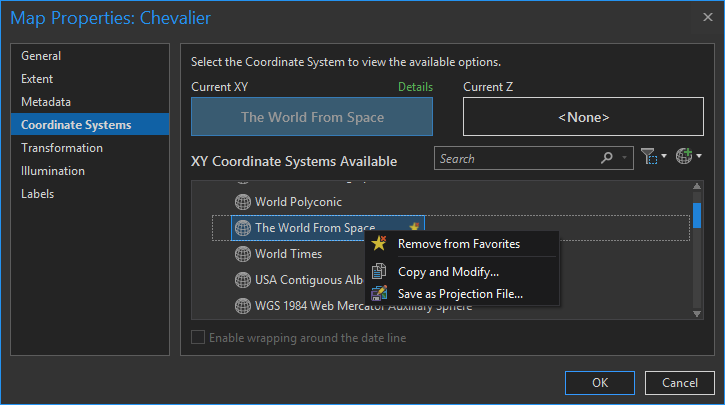Screen dimensions: 725x405
Task: Click the search magnifier icon
Action: [607, 158]
